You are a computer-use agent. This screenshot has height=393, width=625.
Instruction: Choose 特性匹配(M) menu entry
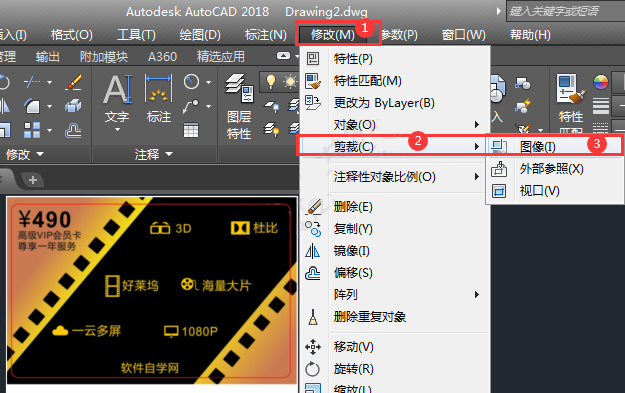click(x=395, y=81)
